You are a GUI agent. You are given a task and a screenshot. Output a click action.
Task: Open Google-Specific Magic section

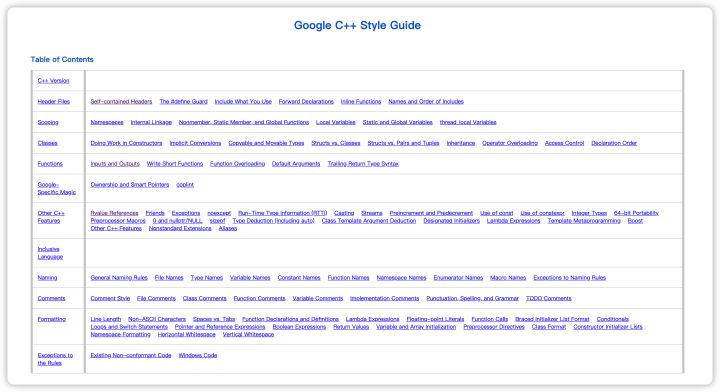click(x=56, y=188)
